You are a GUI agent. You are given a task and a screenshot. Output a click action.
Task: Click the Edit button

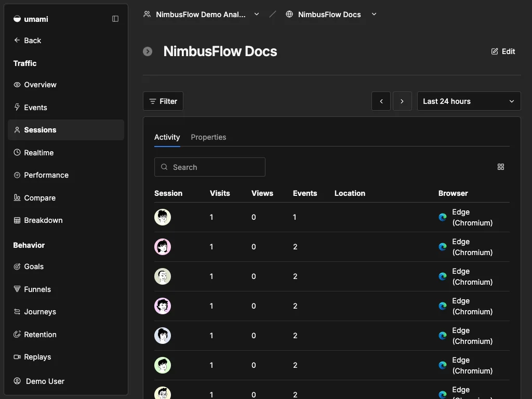pyautogui.click(x=503, y=51)
